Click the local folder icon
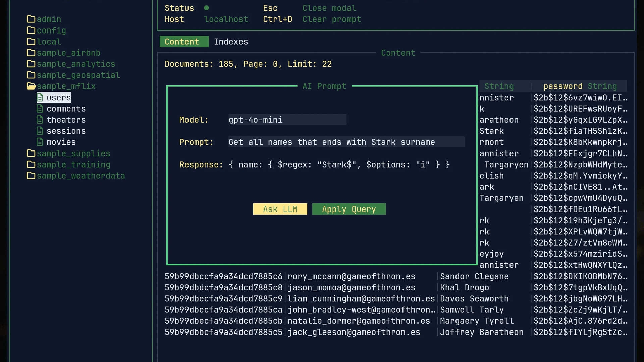Screen dimensions: 644x362 coord(31,42)
